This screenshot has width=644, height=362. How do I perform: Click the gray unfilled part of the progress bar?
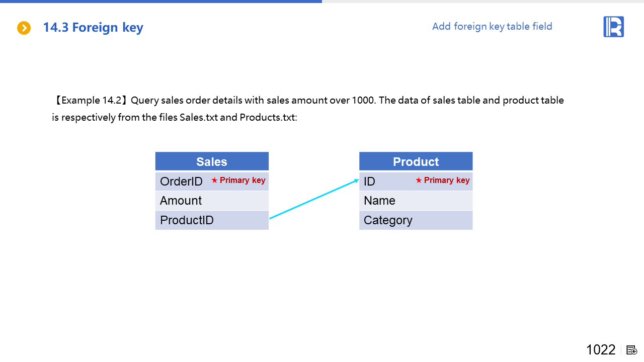pos(483,2)
